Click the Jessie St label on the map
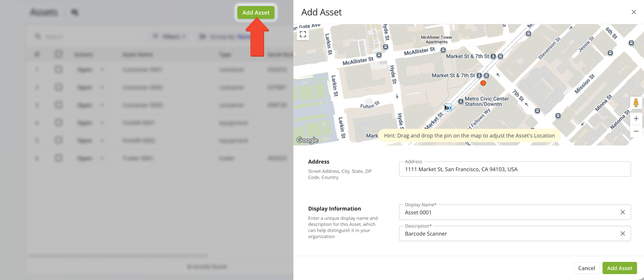644x280 pixels. point(586,44)
